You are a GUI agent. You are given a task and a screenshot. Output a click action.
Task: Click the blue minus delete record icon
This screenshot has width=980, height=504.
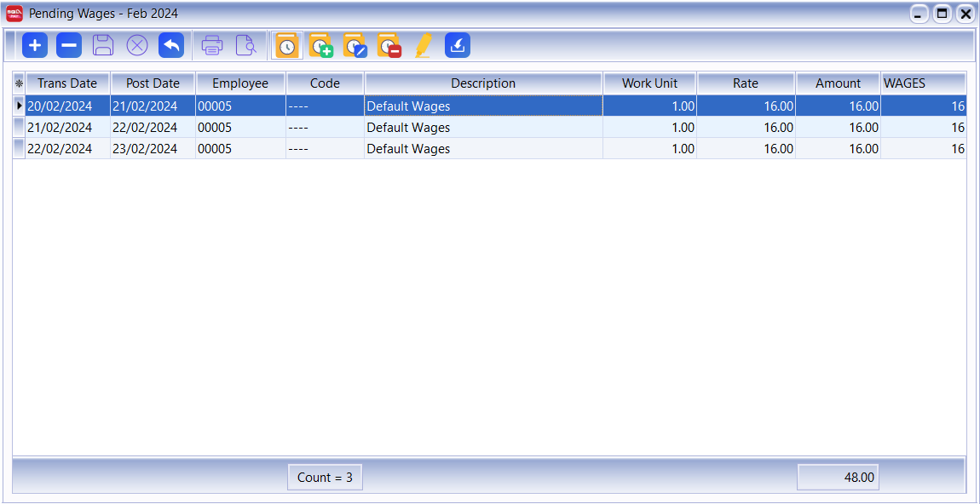coord(69,46)
